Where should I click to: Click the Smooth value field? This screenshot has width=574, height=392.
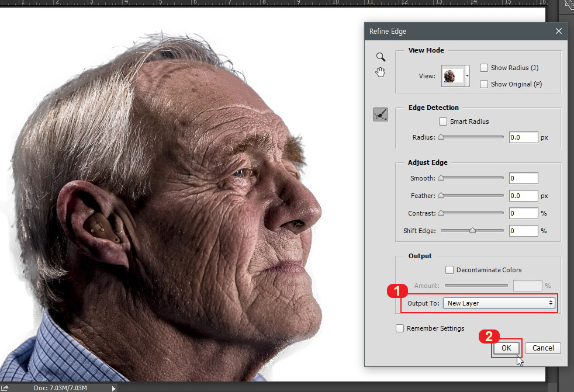(524, 178)
